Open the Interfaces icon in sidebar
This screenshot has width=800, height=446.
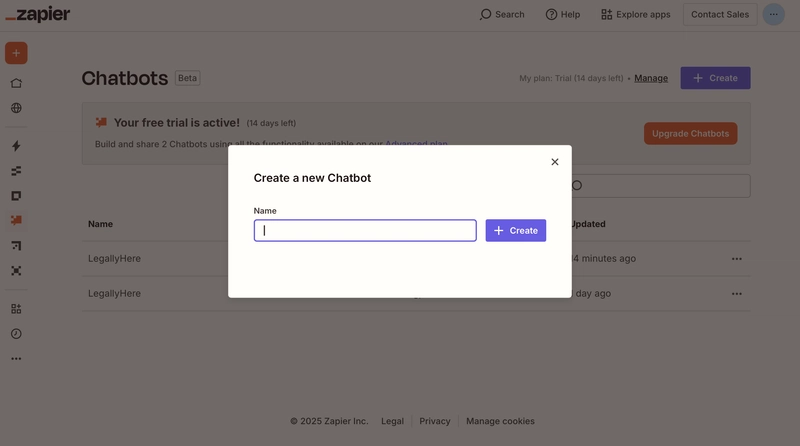click(16, 196)
